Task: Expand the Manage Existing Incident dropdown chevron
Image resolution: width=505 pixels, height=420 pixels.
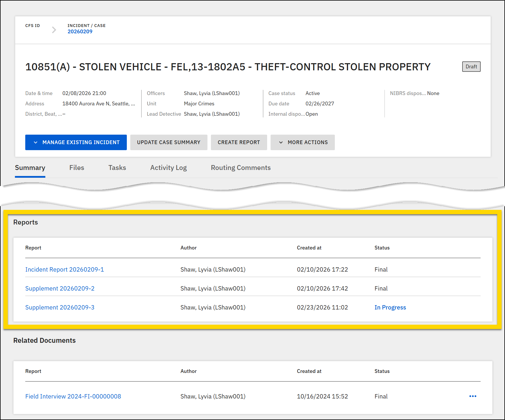Action: point(36,142)
